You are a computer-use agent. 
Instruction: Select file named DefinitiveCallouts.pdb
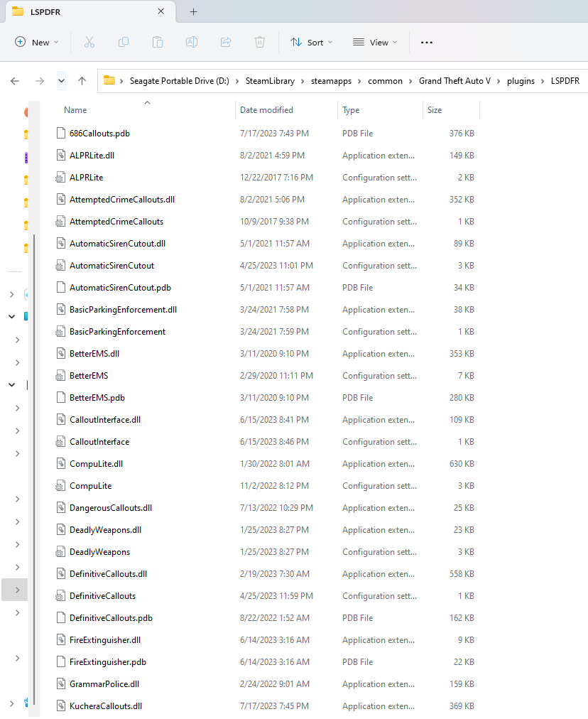pyautogui.click(x=111, y=617)
